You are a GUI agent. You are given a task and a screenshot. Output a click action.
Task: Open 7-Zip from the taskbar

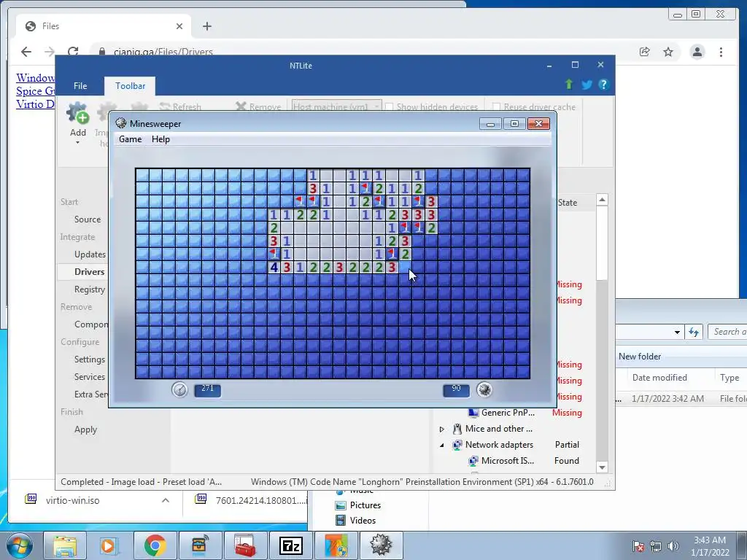(290, 545)
